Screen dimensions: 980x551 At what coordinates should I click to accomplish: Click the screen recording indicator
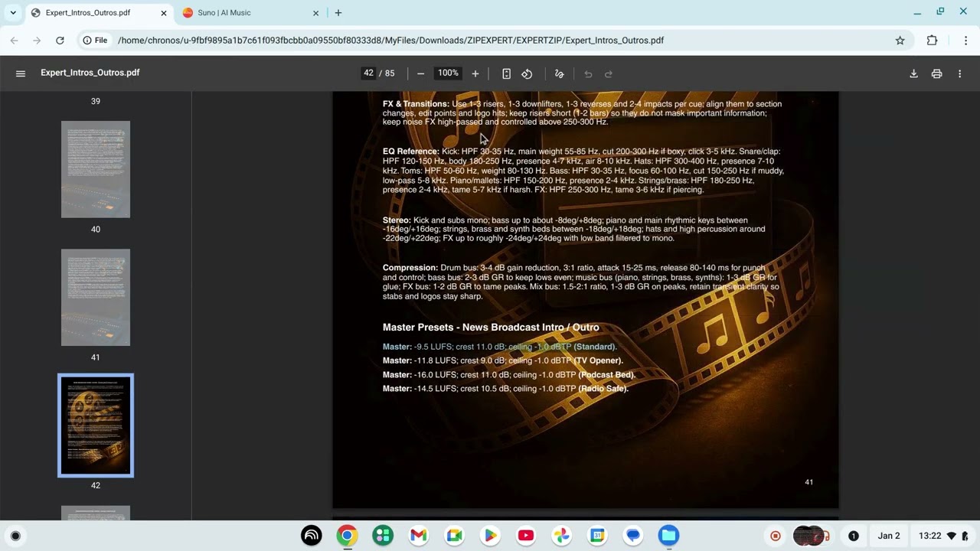[776, 536]
